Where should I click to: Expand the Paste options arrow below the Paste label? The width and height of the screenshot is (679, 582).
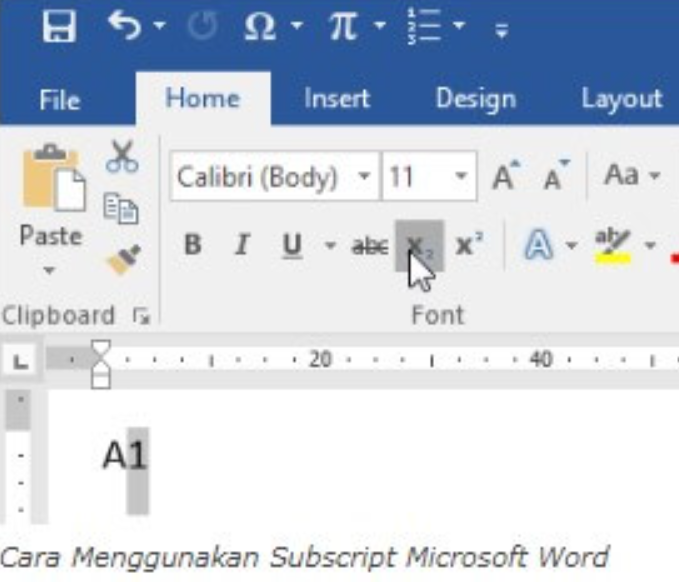(x=49, y=271)
